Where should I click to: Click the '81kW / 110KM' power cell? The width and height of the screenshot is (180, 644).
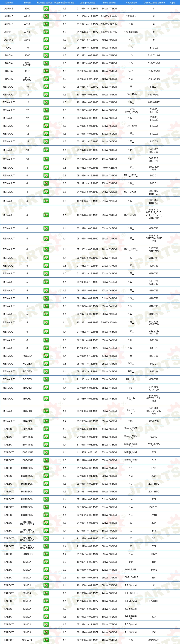click(x=109, y=16)
